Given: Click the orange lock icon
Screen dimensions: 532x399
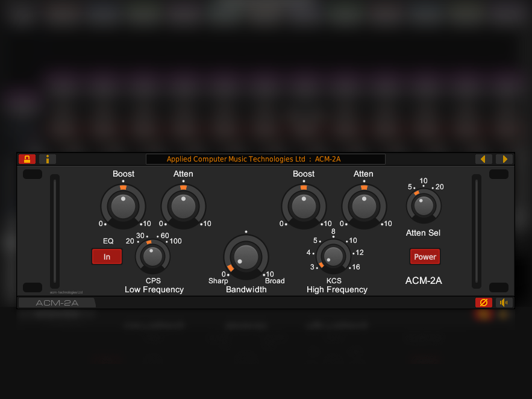Looking at the screenshot, I should [27, 159].
